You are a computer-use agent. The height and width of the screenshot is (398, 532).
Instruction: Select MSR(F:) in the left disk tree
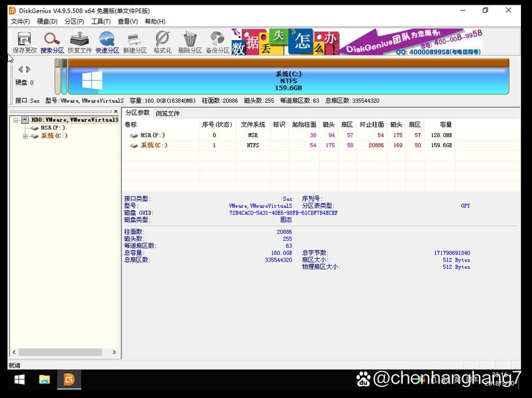[53, 128]
